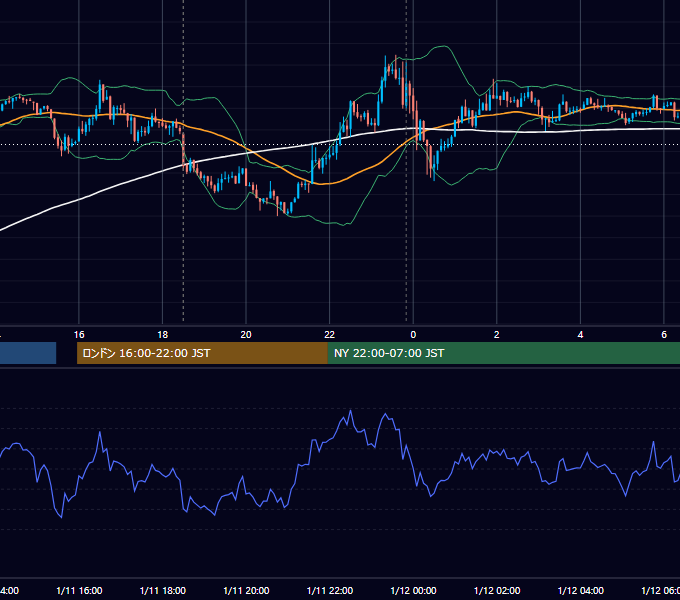Select the NY 22:00-07:00 JST session bar
680x600 pixels.
click(x=503, y=353)
